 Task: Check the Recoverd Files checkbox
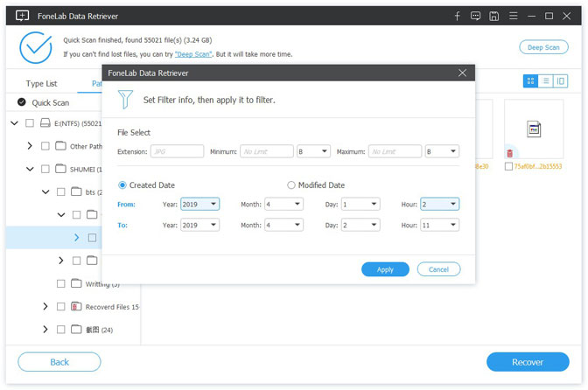60,306
